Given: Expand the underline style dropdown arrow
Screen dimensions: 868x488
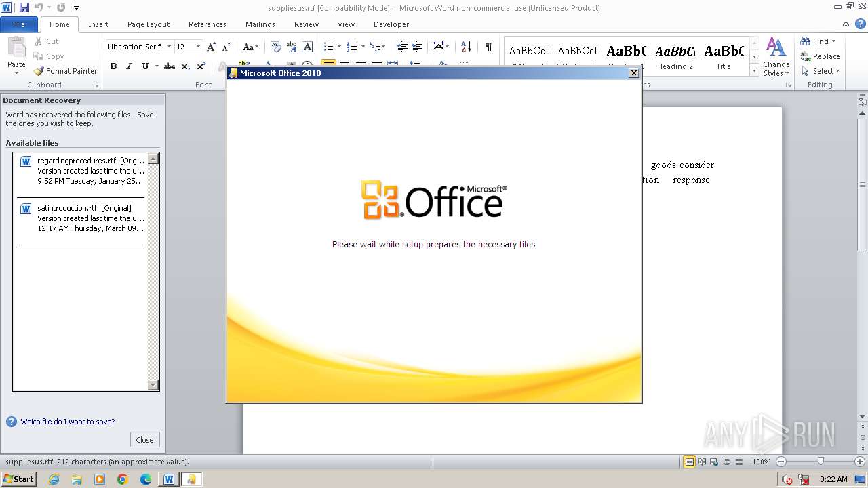Looking at the screenshot, I should tap(157, 66).
